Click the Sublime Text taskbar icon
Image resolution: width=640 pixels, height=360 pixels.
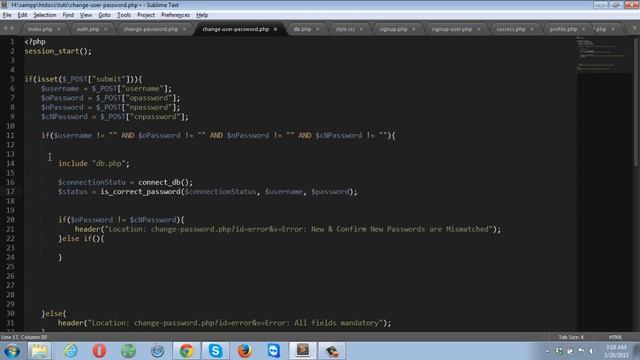tap(302, 351)
